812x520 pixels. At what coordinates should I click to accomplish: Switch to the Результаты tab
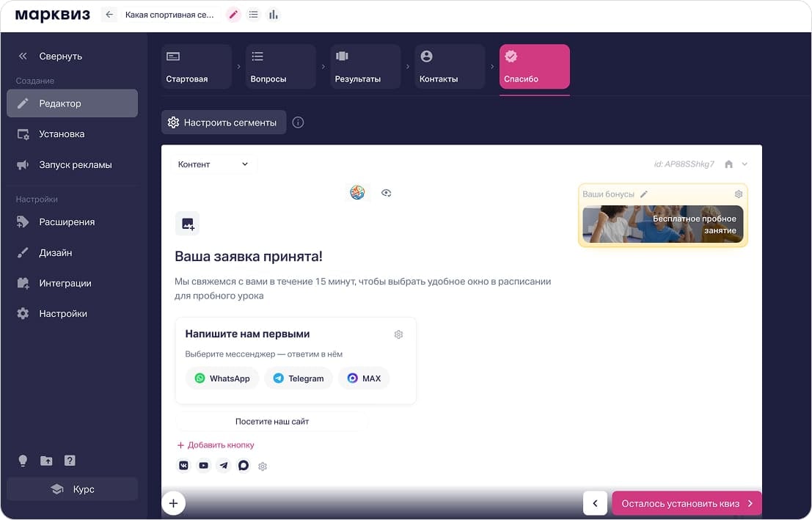pos(365,66)
